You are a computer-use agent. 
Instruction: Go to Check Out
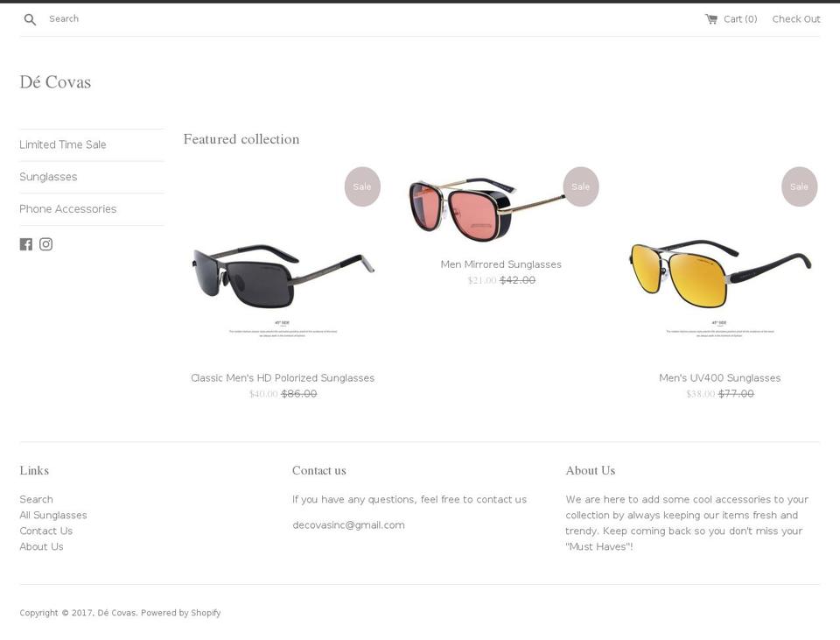[796, 19]
